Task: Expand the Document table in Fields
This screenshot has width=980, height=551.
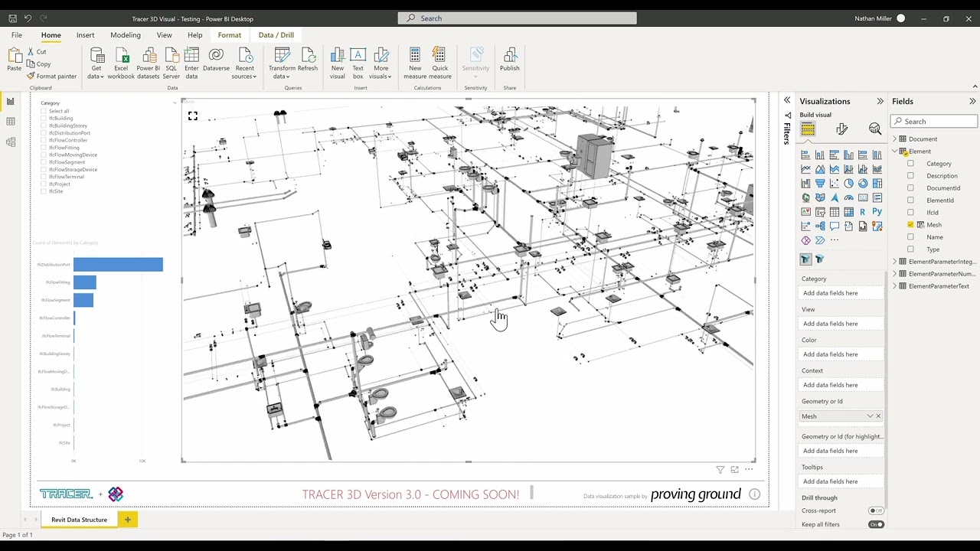Action: pyautogui.click(x=894, y=139)
